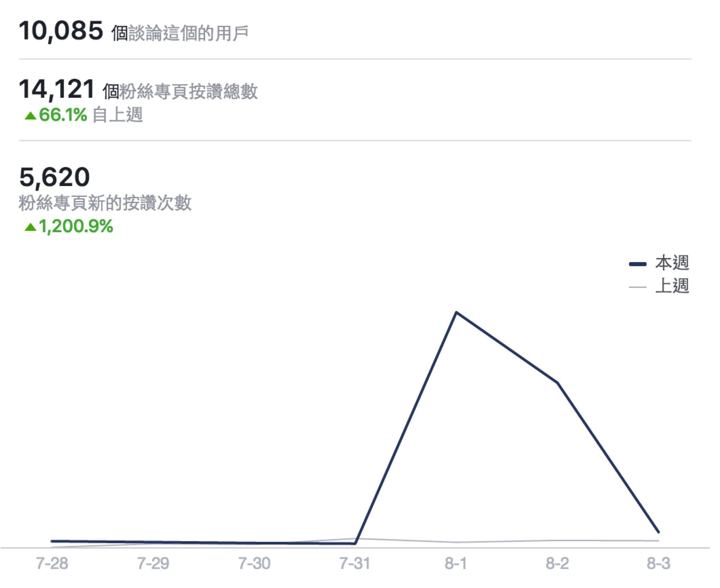The width and height of the screenshot is (720, 588).
Task: Click the 5,620 new likes number
Action: click(55, 177)
